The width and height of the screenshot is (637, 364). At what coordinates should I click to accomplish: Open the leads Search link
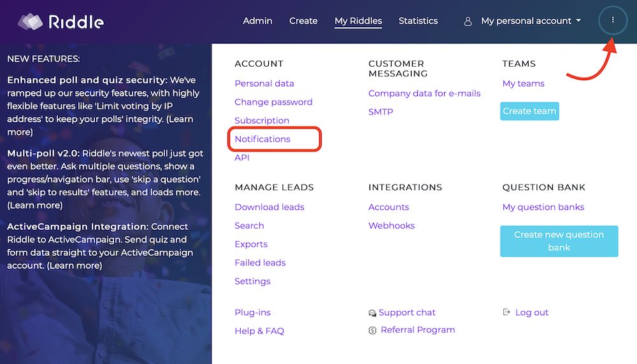coord(249,226)
